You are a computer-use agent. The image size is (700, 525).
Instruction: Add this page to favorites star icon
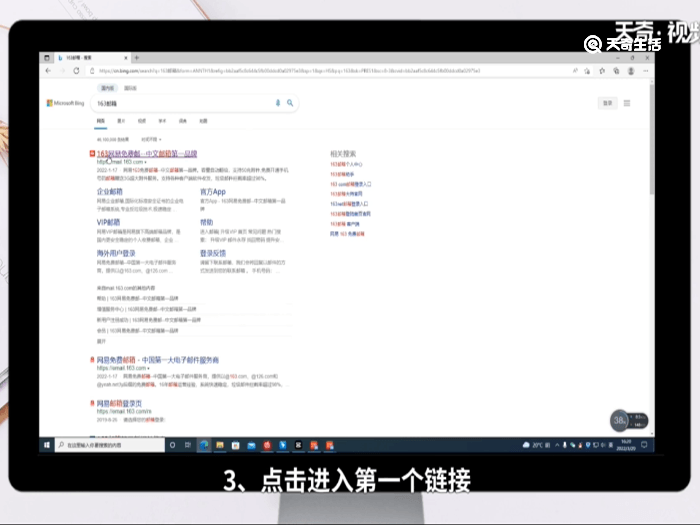[x=587, y=71]
